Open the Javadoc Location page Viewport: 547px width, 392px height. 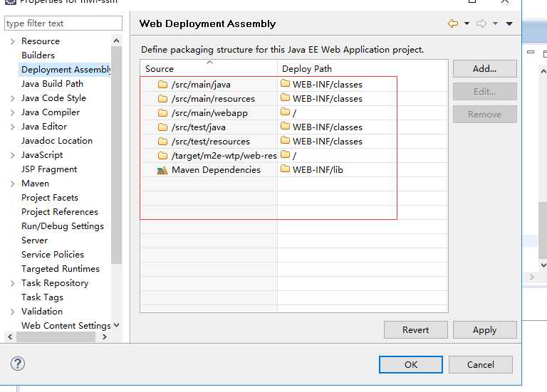click(x=57, y=141)
